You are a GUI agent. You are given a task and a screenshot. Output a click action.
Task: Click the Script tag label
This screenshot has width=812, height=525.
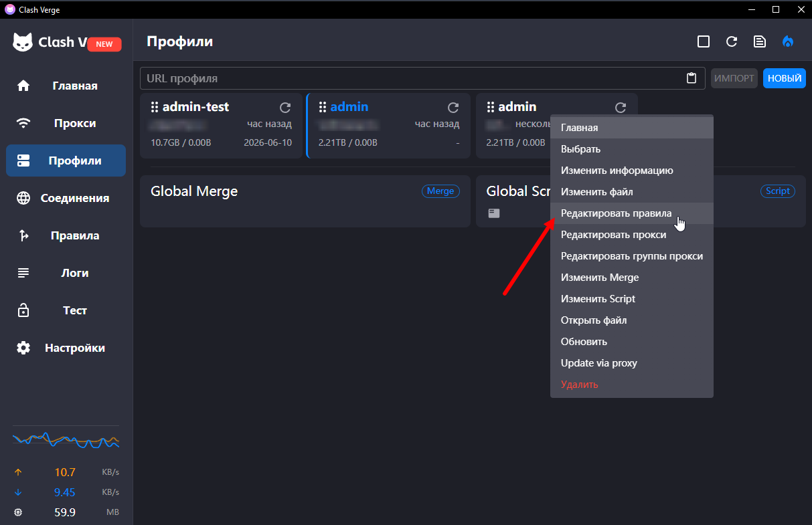(777, 191)
